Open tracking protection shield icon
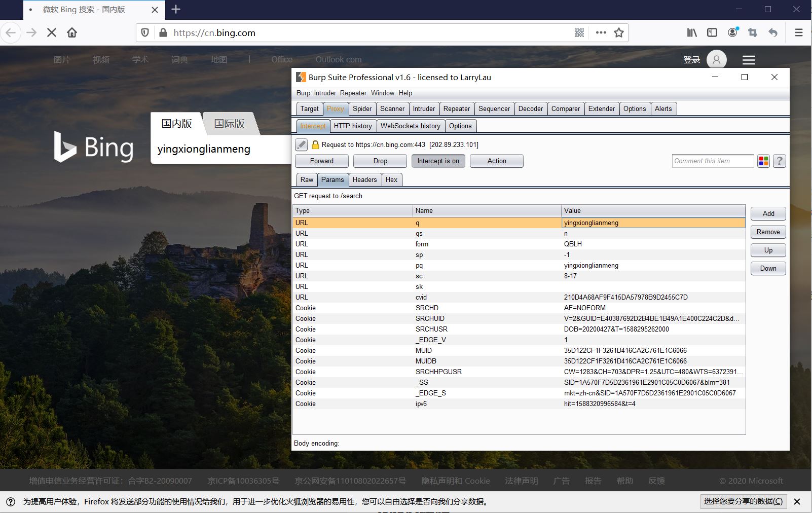812x513 pixels. [x=145, y=32]
